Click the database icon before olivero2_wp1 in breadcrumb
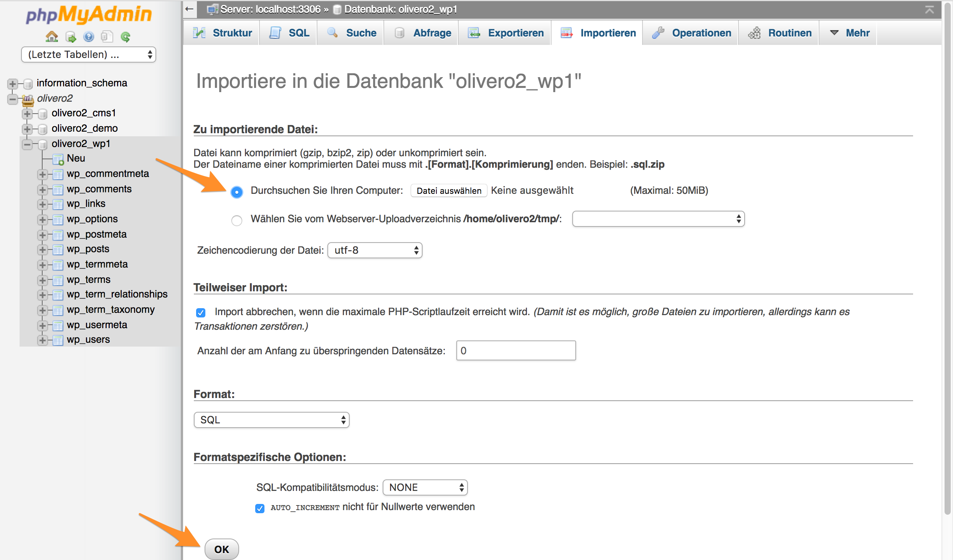Image resolution: width=953 pixels, height=560 pixels. click(x=337, y=9)
